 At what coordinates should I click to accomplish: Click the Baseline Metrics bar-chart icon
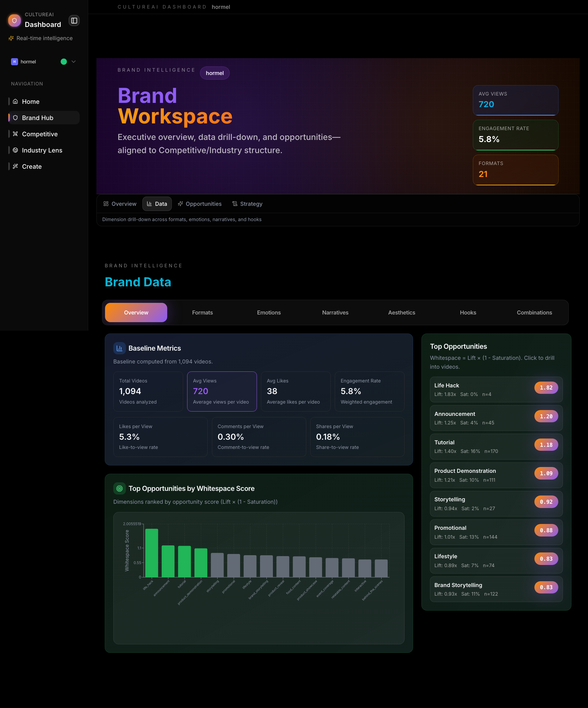coord(119,348)
